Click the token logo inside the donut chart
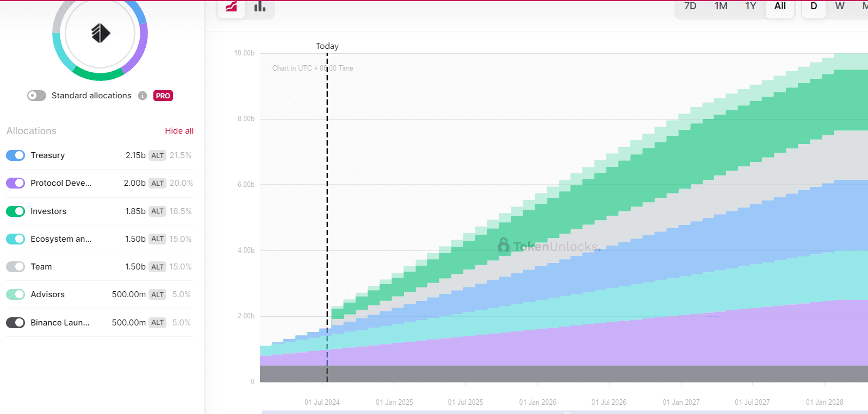868x414 pixels. click(101, 33)
